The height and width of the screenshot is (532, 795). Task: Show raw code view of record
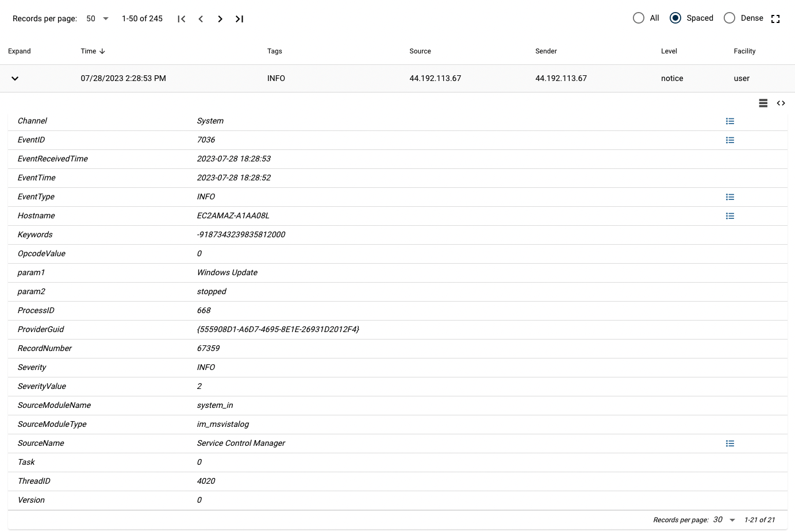click(x=781, y=103)
